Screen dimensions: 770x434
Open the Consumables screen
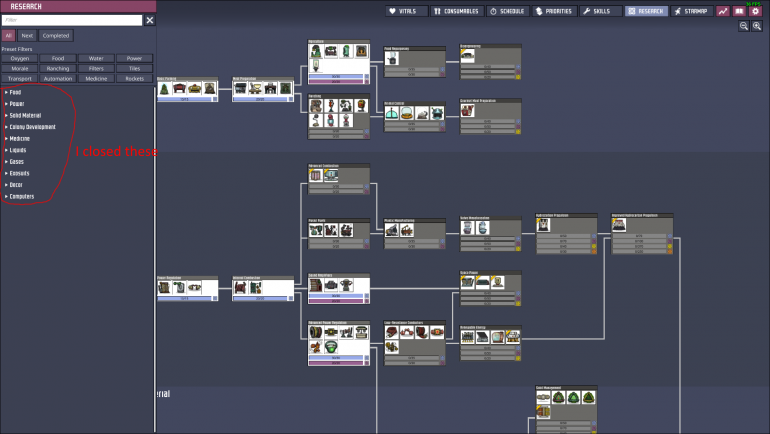pos(457,11)
